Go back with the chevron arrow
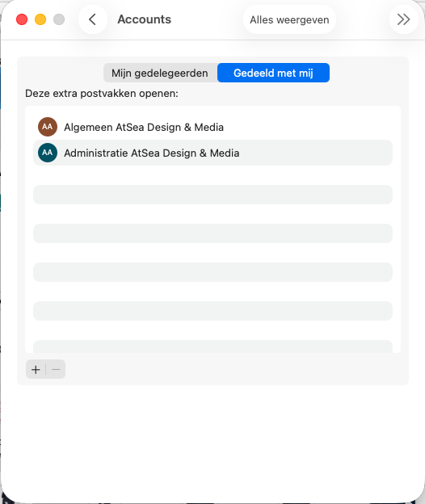This screenshot has width=425, height=504. pos(93,19)
